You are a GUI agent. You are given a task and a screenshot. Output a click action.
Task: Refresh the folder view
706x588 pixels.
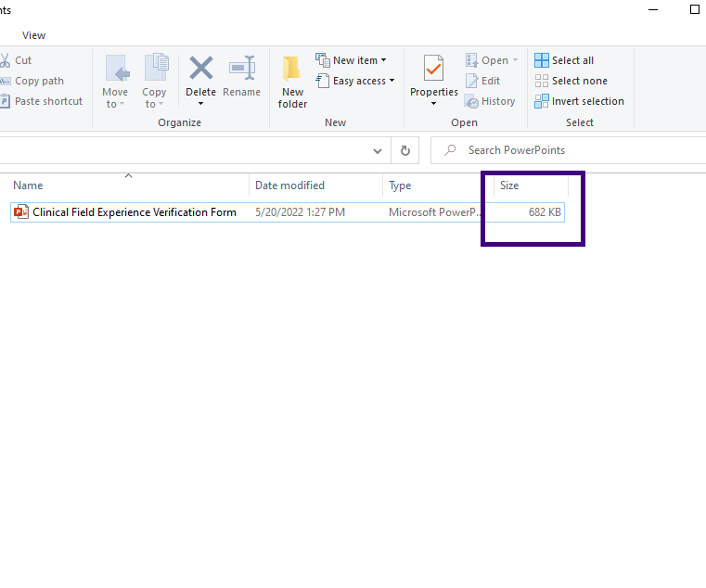[405, 150]
